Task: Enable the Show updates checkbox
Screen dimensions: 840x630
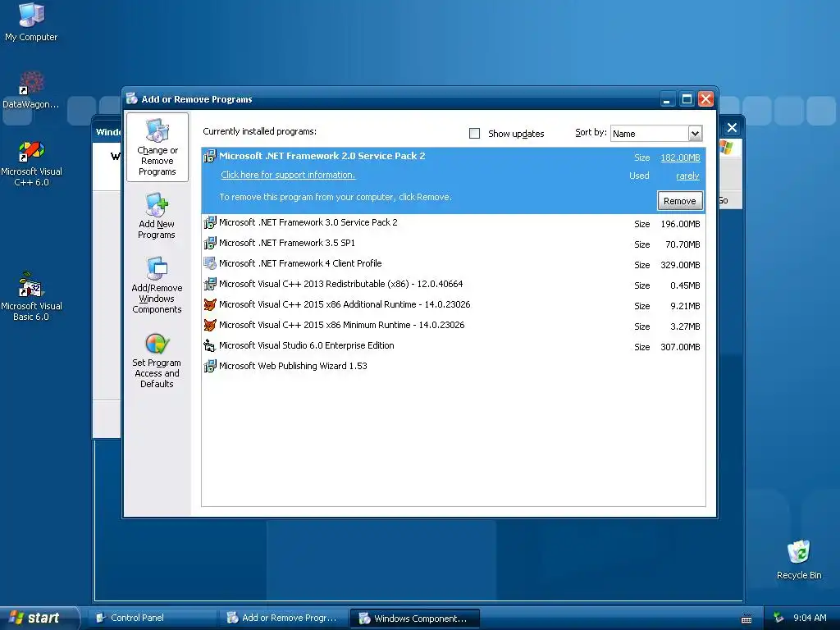Action: [x=475, y=134]
